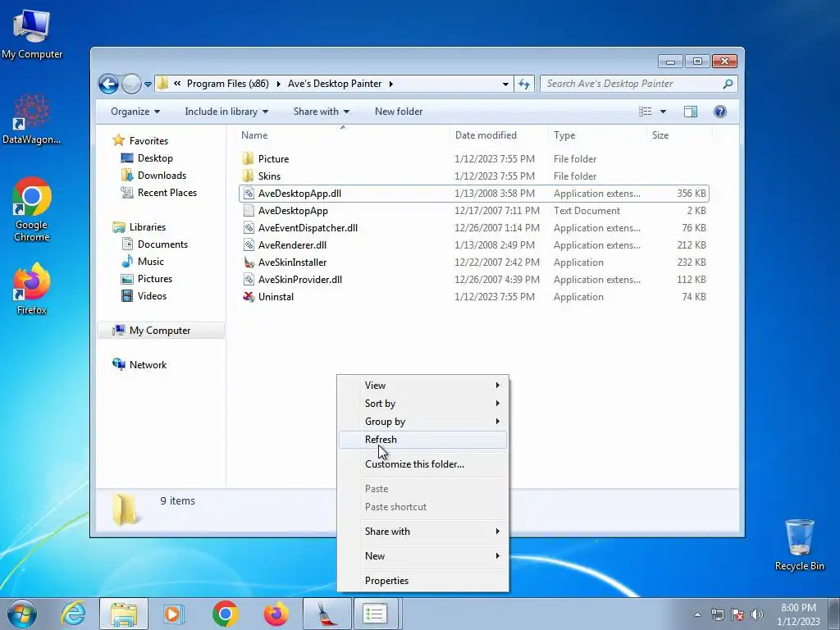The height and width of the screenshot is (630, 840).
Task: Select Videos library
Action: pyautogui.click(x=152, y=295)
